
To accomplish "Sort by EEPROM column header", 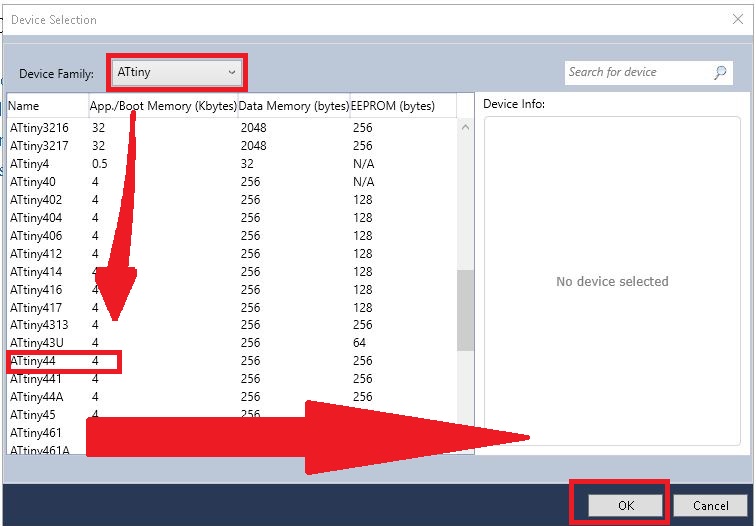I will 403,106.
